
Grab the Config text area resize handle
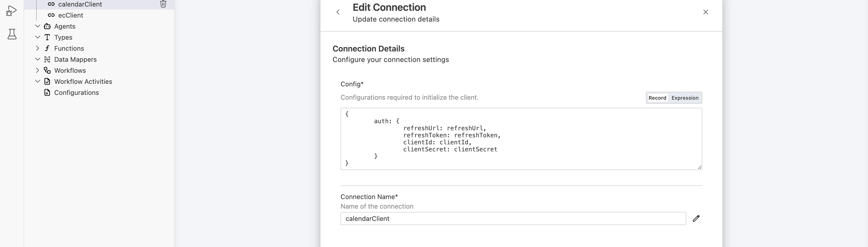tap(699, 167)
